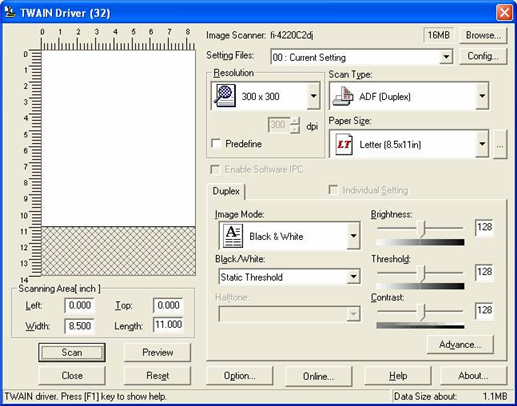The image size is (517, 406).
Task: Open the Setting Files dropdown
Action: tap(446, 57)
